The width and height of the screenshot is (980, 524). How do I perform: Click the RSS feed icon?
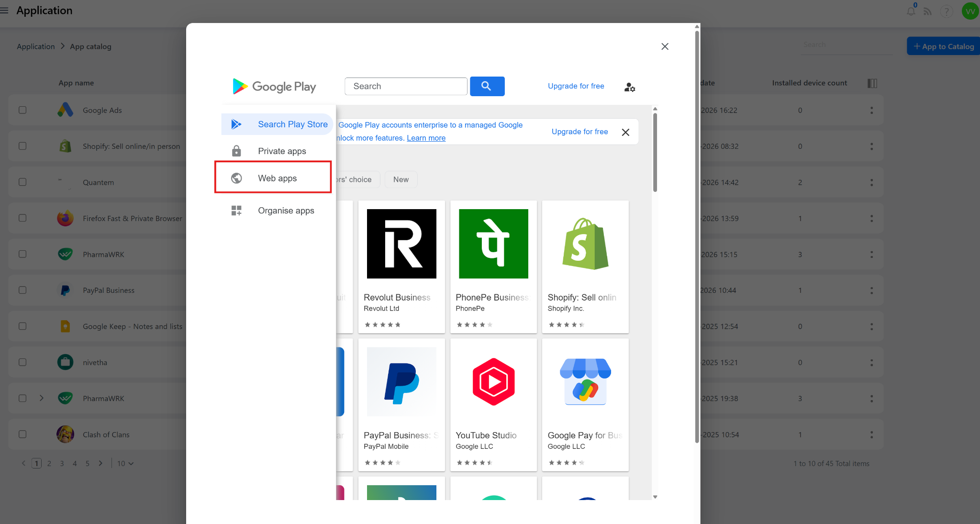[x=928, y=11]
